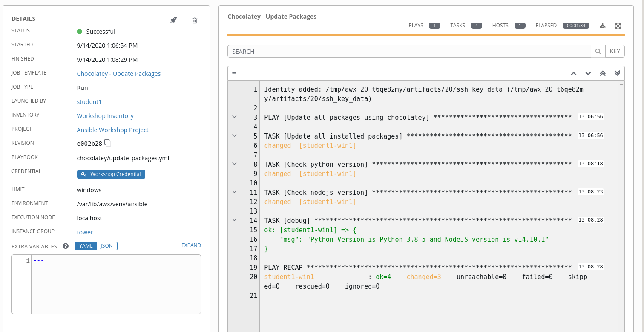Open the Ansible Workshop Project link
Screen dimensions: 644x332
pyautogui.click(x=113, y=130)
